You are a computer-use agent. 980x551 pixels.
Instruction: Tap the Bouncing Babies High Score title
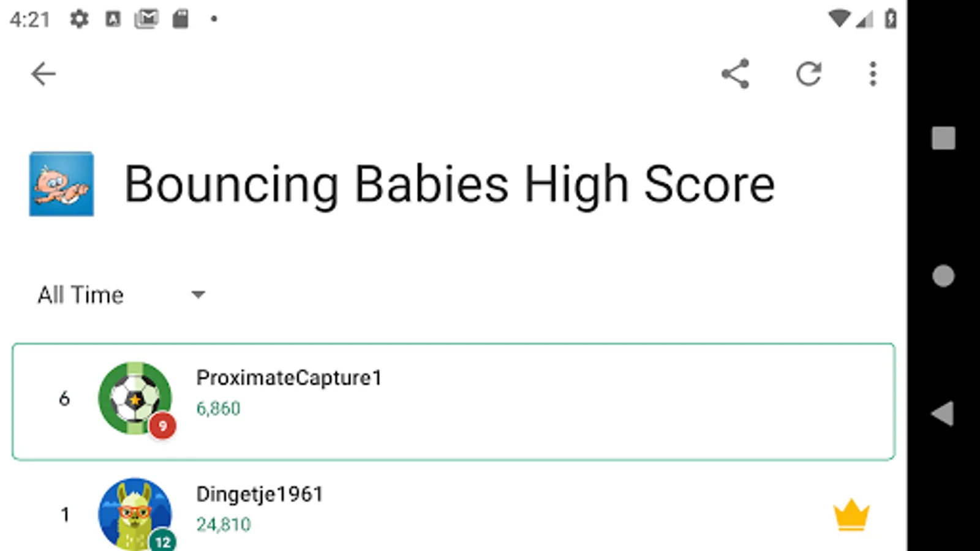click(450, 184)
